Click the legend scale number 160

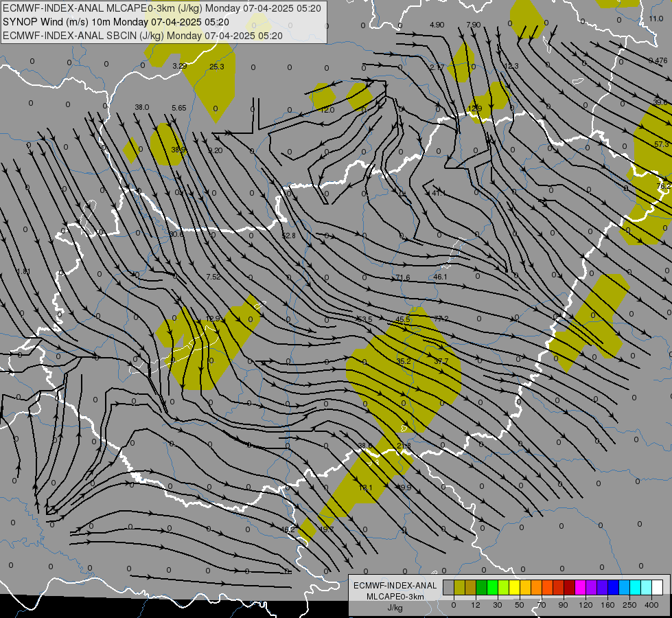607,605
